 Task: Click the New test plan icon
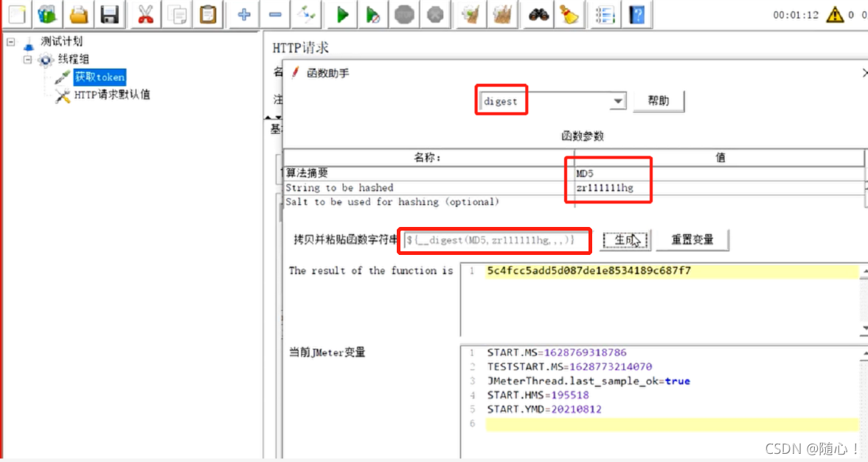coord(17,14)
